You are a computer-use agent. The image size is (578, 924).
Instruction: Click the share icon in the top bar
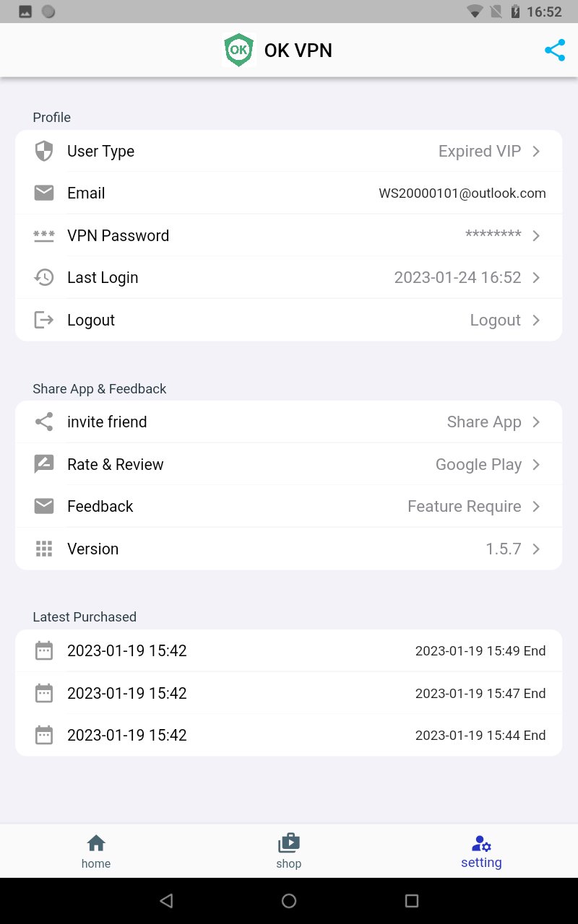tap(554, 50)
